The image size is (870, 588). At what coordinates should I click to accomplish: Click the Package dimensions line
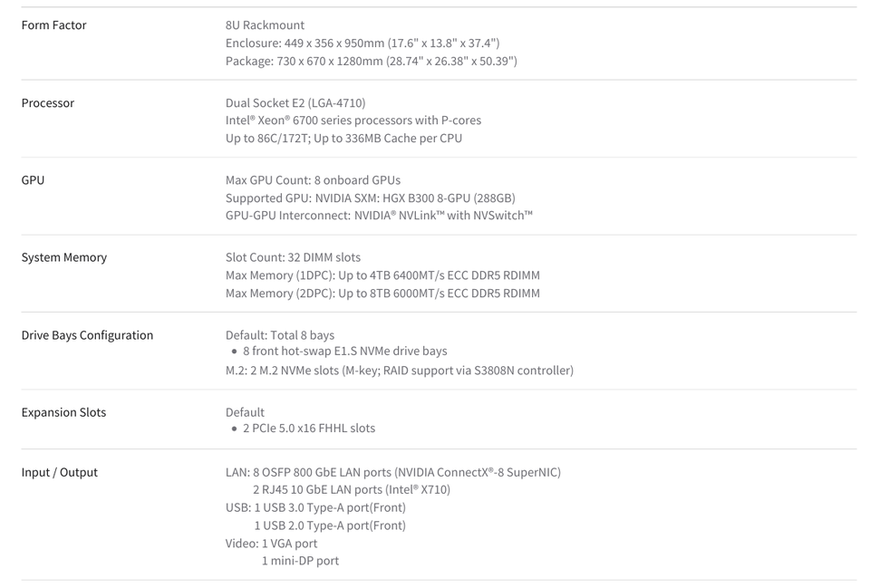coord(372,61)
